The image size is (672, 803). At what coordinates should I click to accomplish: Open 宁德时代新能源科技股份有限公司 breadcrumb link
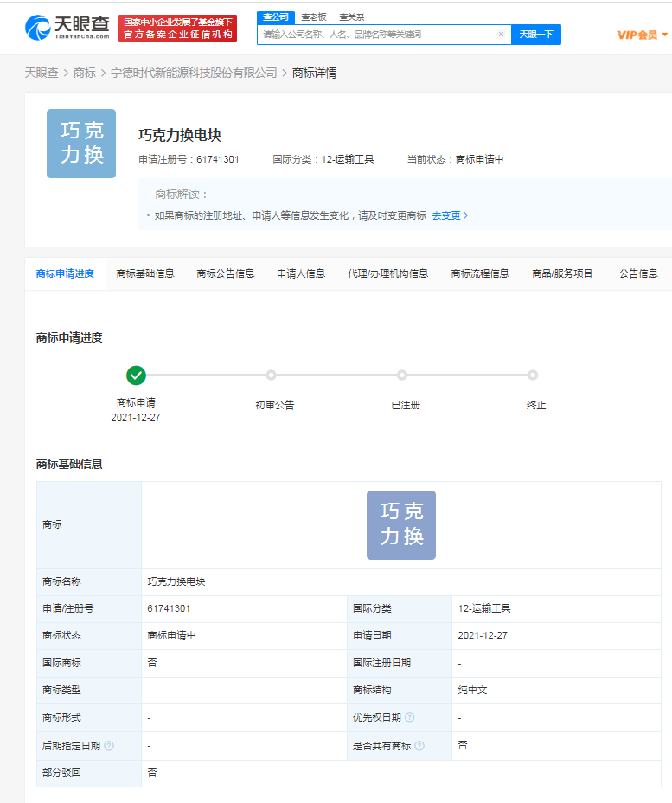point(194,73)
